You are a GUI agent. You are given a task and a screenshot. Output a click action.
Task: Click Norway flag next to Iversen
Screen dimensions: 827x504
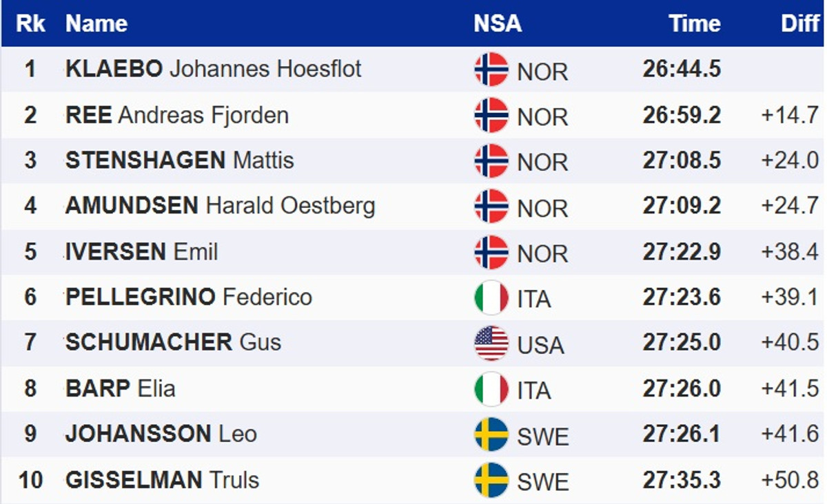491,252
